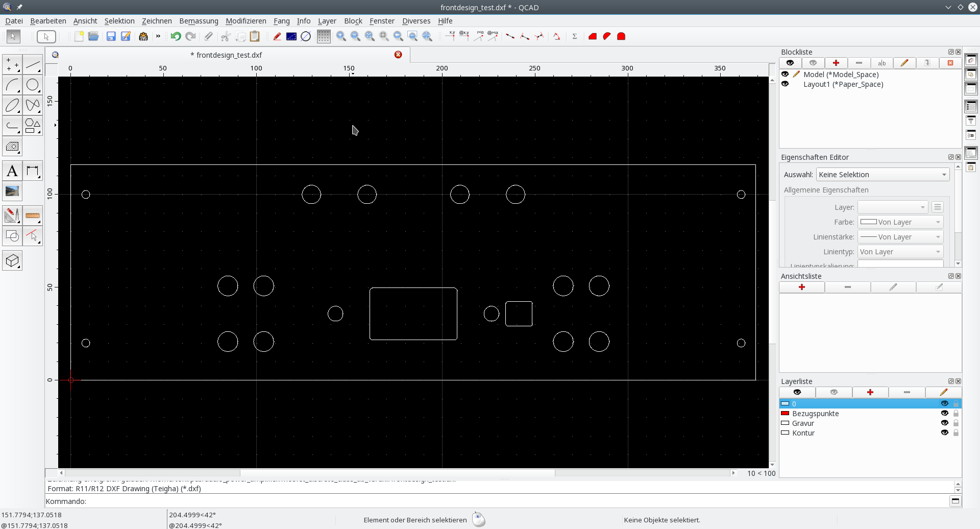
Task: Select the Bezugspunkte layer red swatch
Action: click(x=785, y=413)
